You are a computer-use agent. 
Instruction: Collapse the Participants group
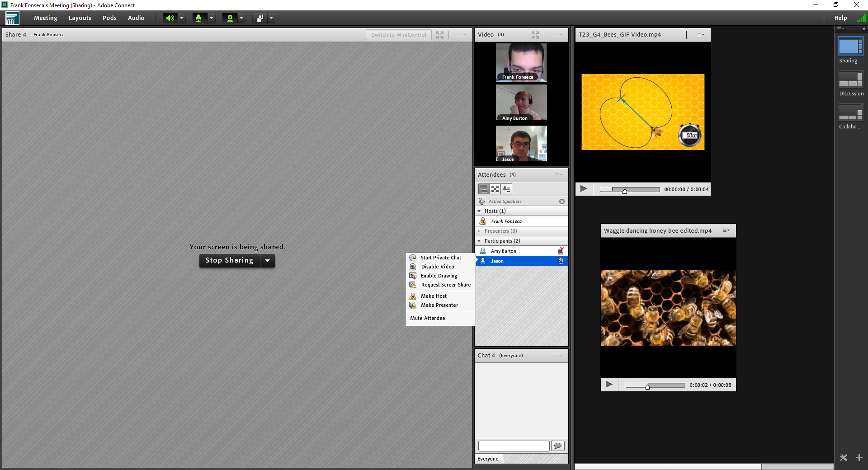click(479, 241)
